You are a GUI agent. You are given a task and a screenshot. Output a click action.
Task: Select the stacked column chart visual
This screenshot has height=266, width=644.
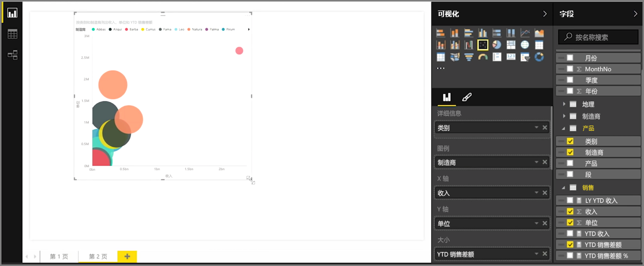click(455, 34)
